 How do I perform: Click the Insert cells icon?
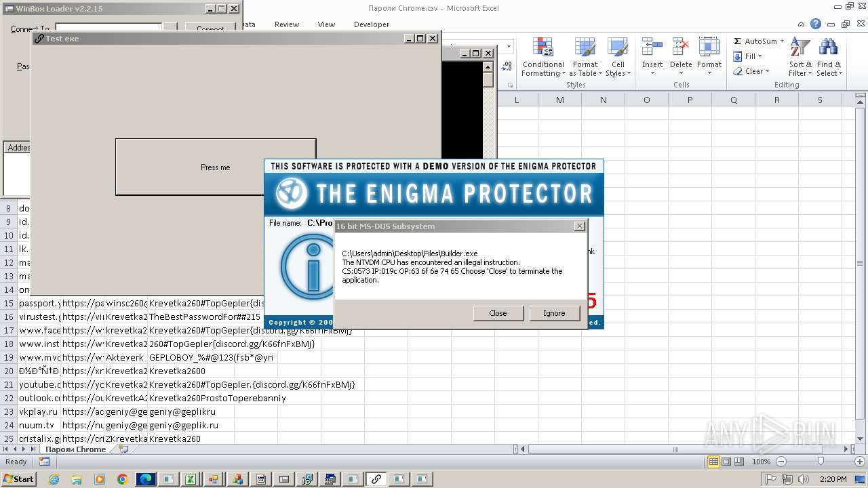click(x=652, y=47)
